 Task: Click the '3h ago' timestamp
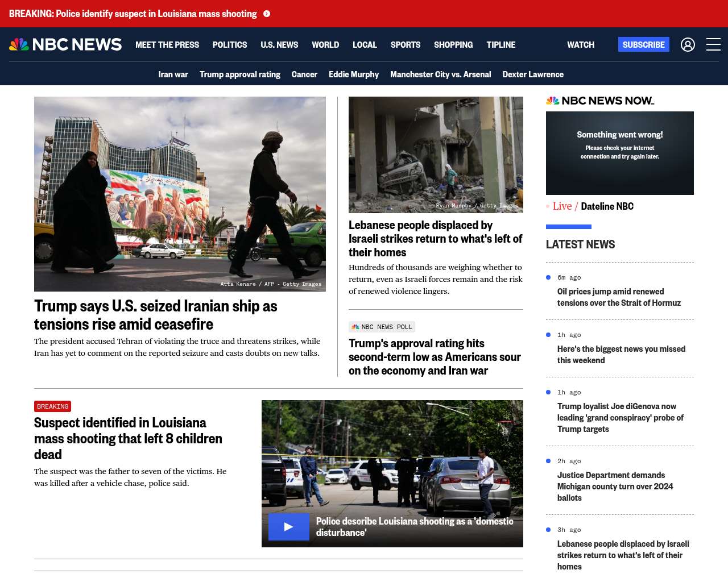click(569, 530)
